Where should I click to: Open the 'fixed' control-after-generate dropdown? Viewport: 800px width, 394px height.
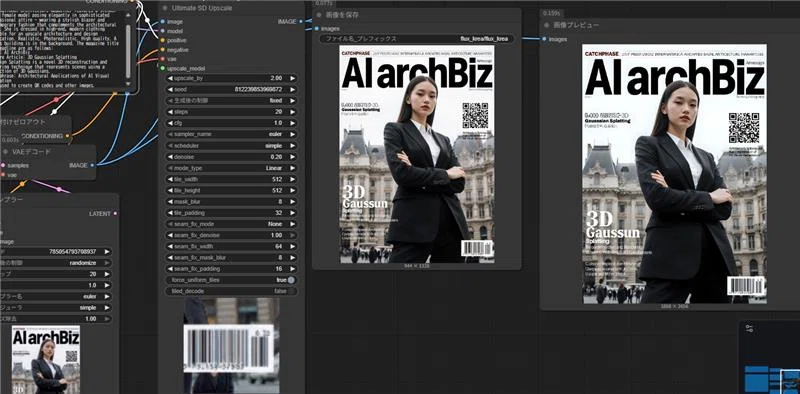[x=232, y=101]
